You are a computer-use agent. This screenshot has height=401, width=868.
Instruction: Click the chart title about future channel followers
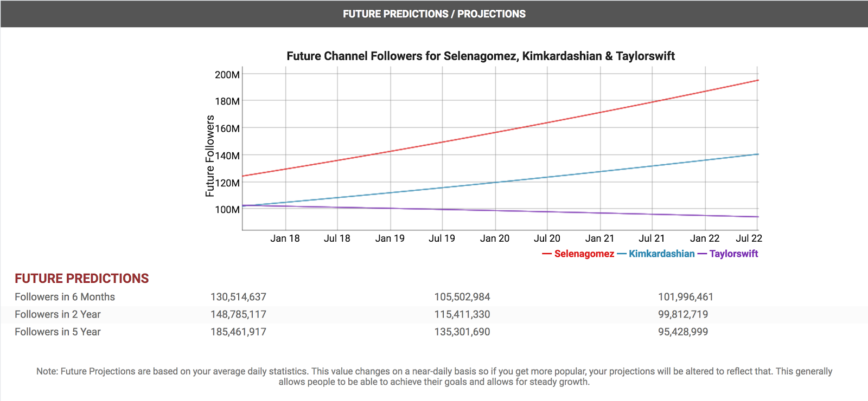point(481,56)
